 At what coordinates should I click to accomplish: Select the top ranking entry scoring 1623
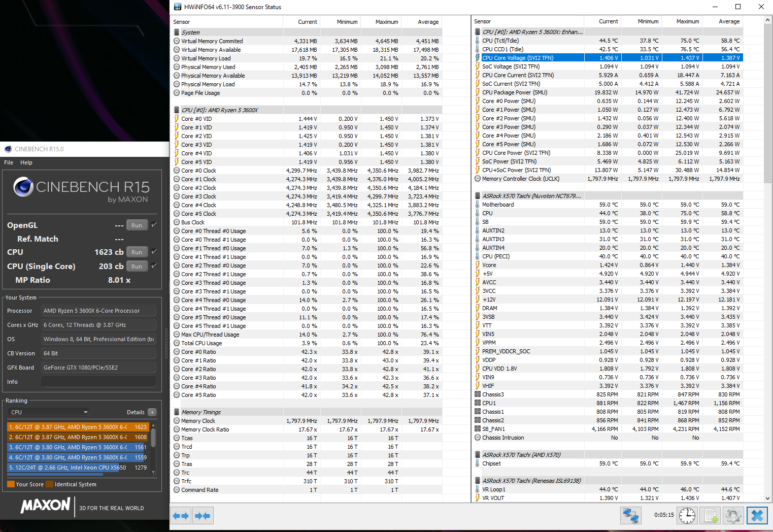click(x=78, y=427)
